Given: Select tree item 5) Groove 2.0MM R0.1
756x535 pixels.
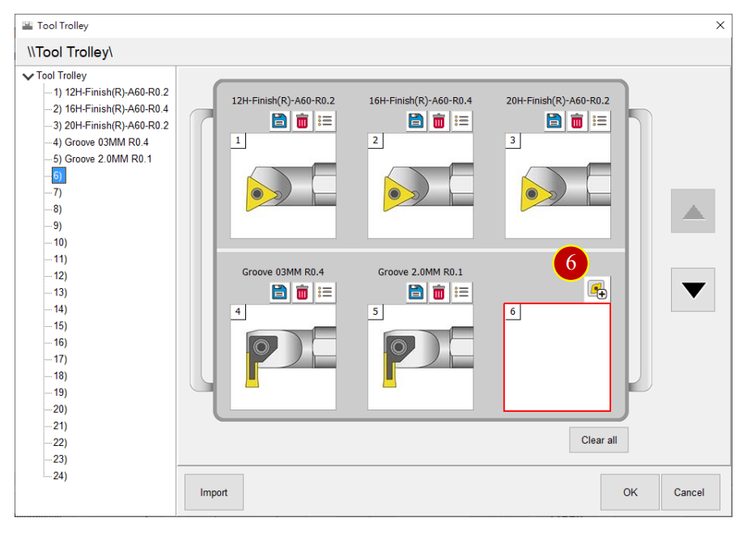Looking at the screenshot, I should pyautogui.click(x=102, y=159).
